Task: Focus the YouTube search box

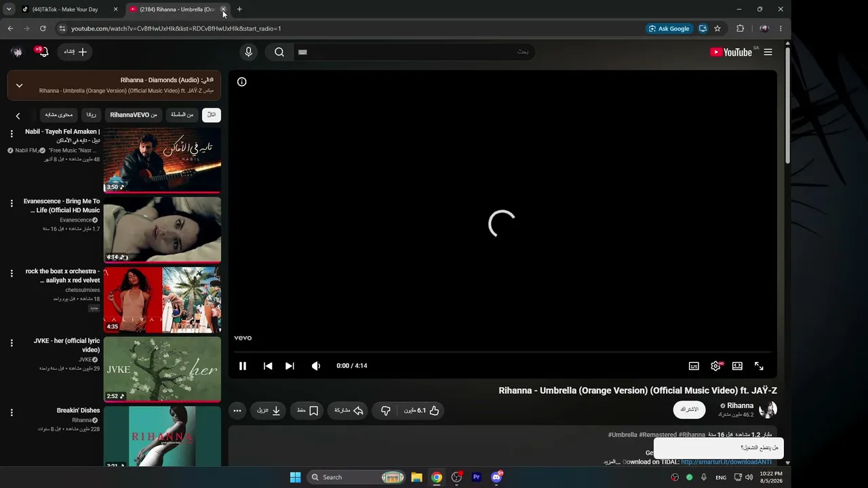Action: click(x=414, y=52)
